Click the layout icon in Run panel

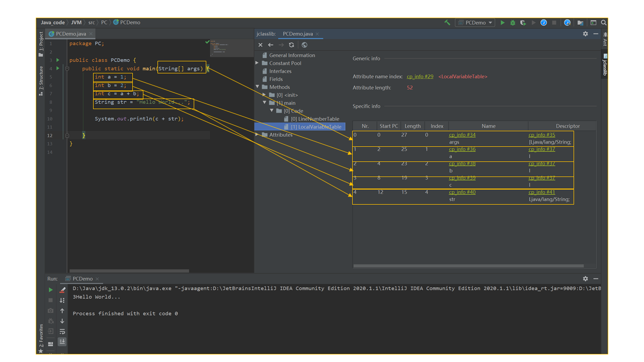pos(50,344)
